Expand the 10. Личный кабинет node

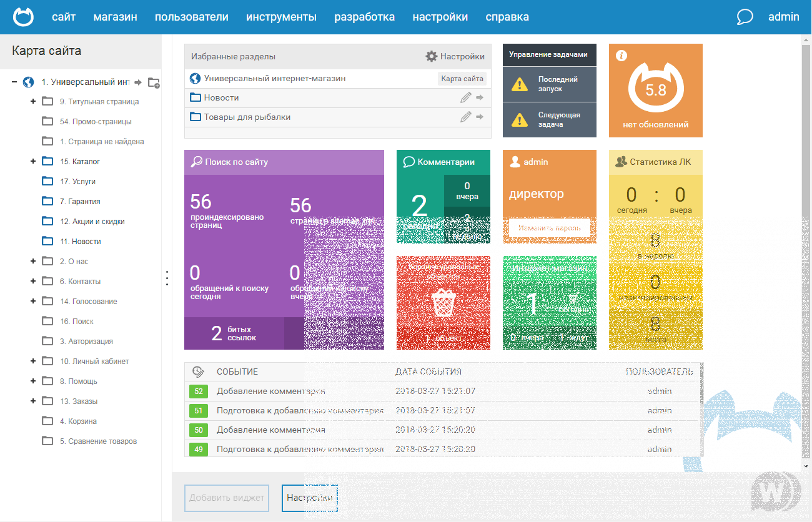tap(32, 362)
